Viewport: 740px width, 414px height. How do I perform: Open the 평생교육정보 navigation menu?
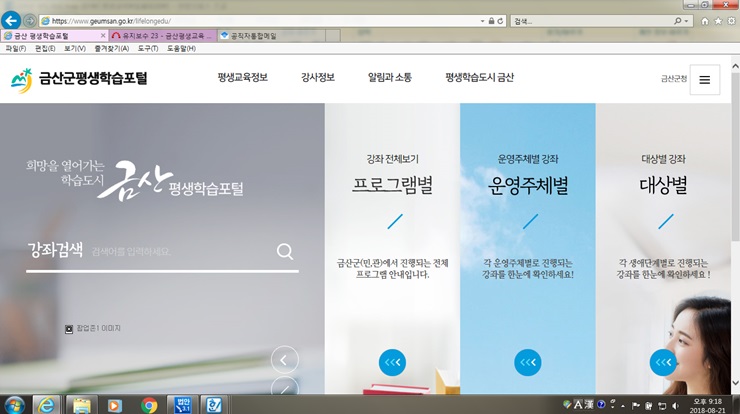(242, 78)
